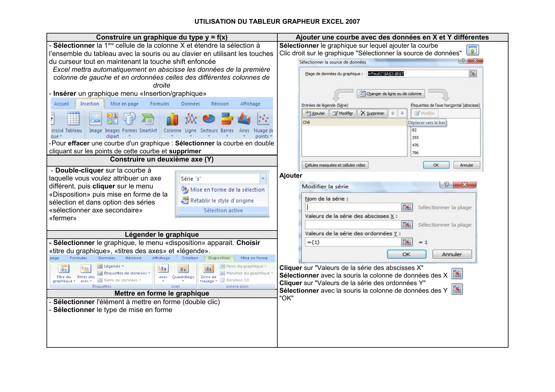Viewport: 555px width, 392px height.
Task: Select the Ligne chart icon
Action: click(x=191, y=120)
